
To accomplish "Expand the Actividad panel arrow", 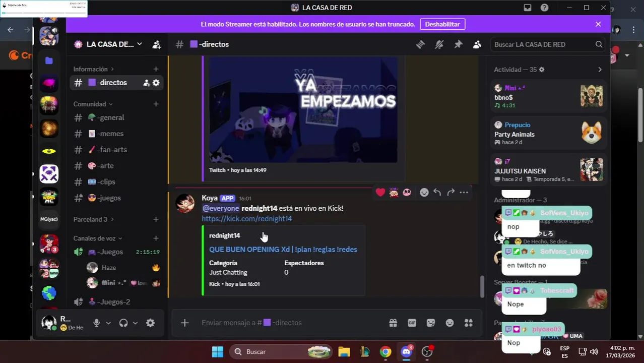I will point(600,70).
